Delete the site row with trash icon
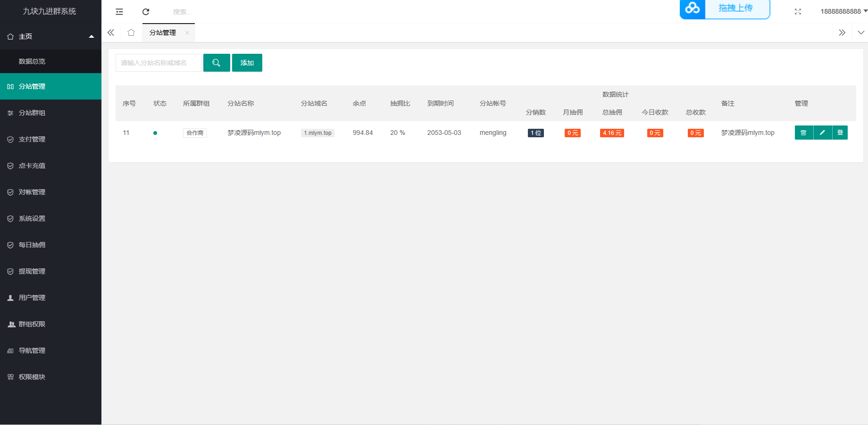Screen dimensions: 868x425 coord(803,133)
